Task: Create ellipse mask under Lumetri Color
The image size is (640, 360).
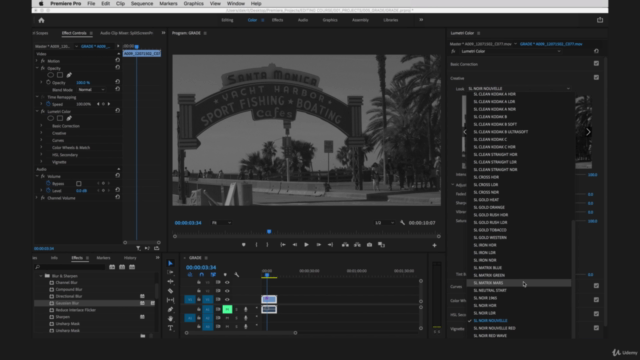Action: (x=51, y=118)
